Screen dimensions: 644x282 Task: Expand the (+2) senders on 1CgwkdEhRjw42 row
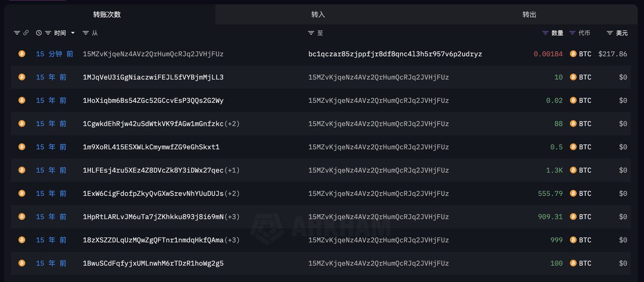pyautogui.click(x=232, y=124)
